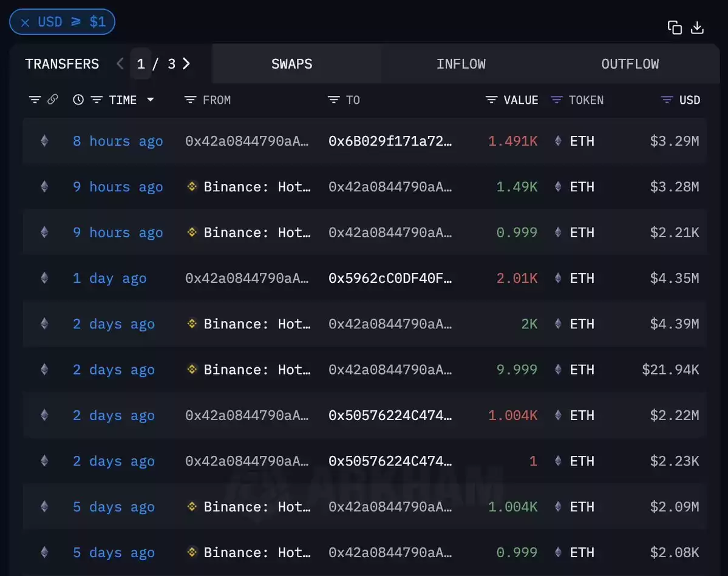The image size is (728, 576).
Task: Click the ETH token icon in $4.35M row
Action: tap(558, 277)
